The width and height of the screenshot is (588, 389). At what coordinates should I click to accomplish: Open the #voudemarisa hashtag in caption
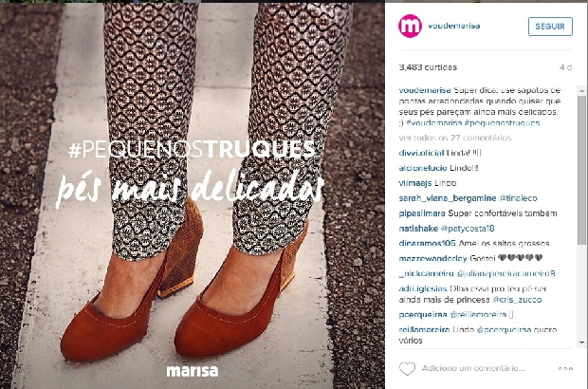coord(433,123)
